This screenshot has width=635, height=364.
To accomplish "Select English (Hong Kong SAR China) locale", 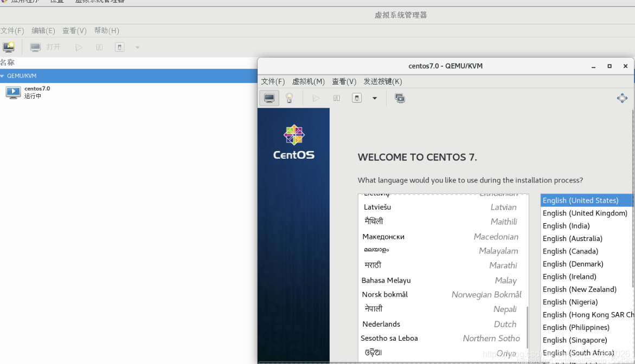I will 586,315.
